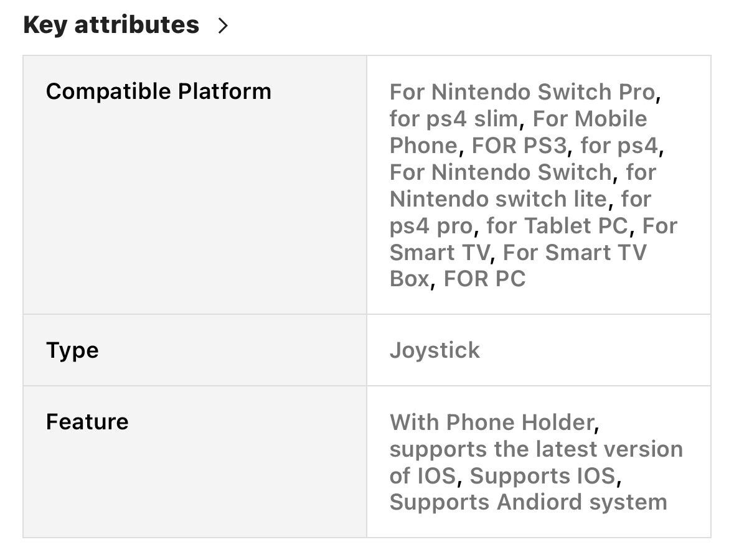
Task: Click 'For Nintendo Switch' entry after ps4
Action: point(501,172)
